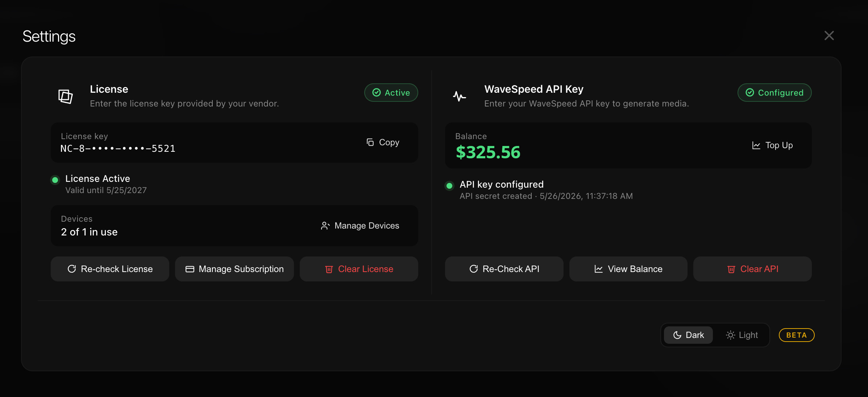Click the green dot beside API key configured
This screenshot has width=868, height=397.
coord(449,186)
